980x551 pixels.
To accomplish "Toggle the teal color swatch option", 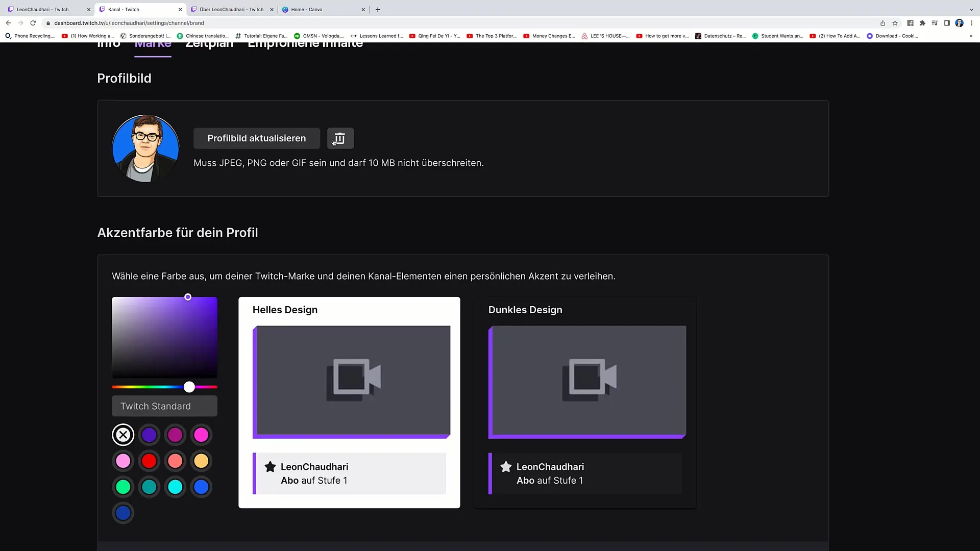I will (150, 487).
